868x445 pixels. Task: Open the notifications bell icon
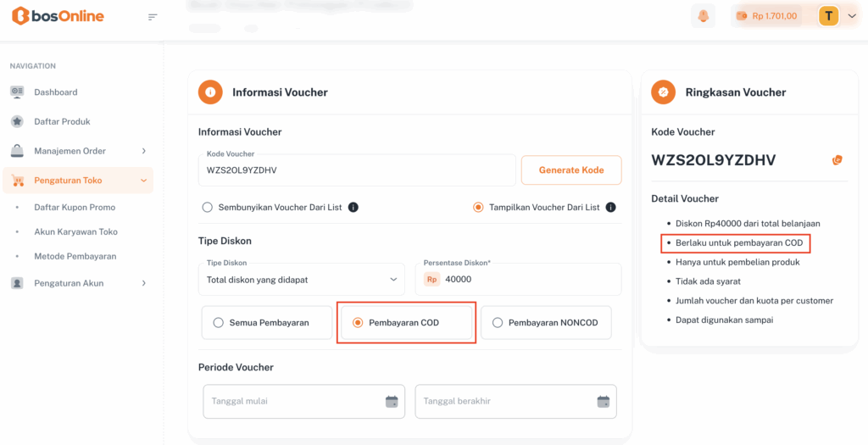point(703,16)
